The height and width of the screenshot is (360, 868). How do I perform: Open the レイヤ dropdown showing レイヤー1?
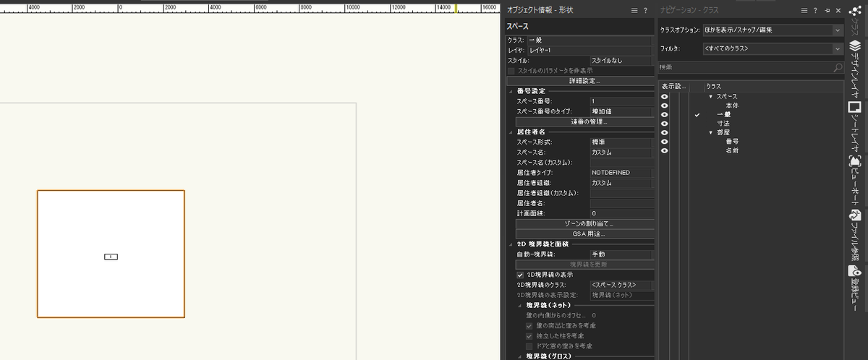click(x=590, y=51)
